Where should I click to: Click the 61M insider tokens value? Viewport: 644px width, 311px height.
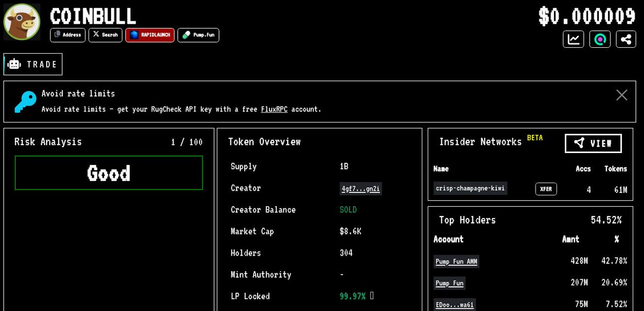coord(620,190)
